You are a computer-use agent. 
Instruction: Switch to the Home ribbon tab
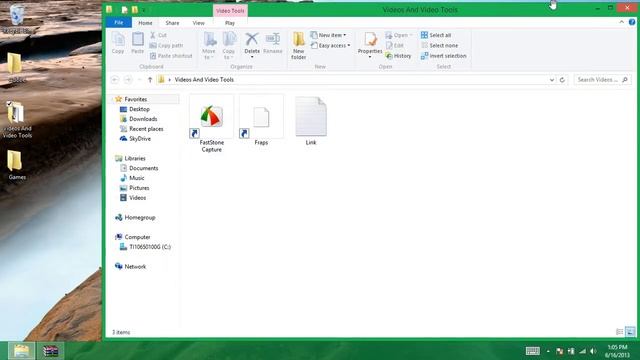[145, 23]
